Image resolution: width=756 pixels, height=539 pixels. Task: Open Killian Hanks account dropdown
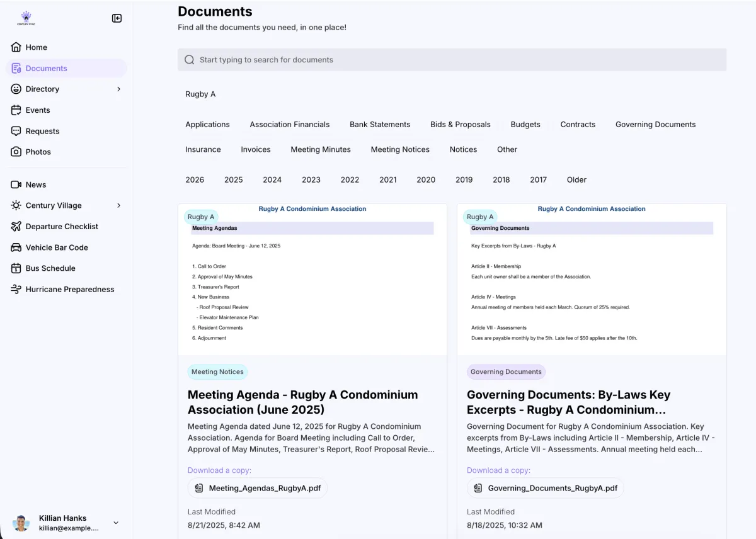(116, 523)
